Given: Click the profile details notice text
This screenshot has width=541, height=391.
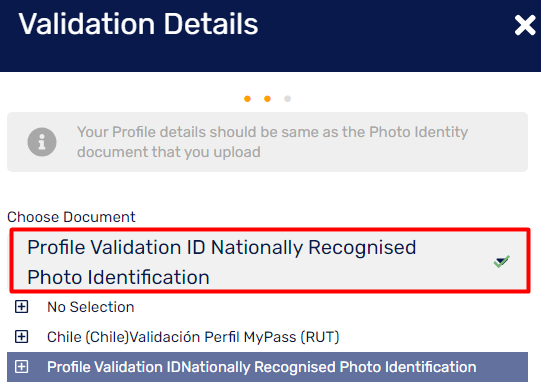Looking at the screenshot, I should (x=272, y=142).
